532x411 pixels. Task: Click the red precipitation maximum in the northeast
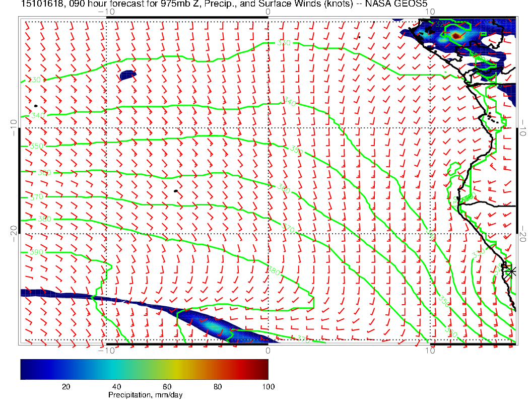click(456, 35)
